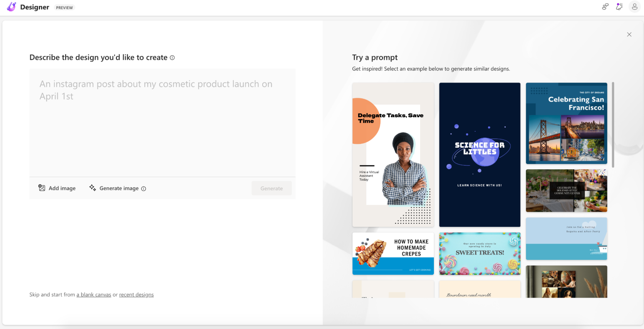
Task: Click the Downtown next month template
Action: tap(480, 289)
